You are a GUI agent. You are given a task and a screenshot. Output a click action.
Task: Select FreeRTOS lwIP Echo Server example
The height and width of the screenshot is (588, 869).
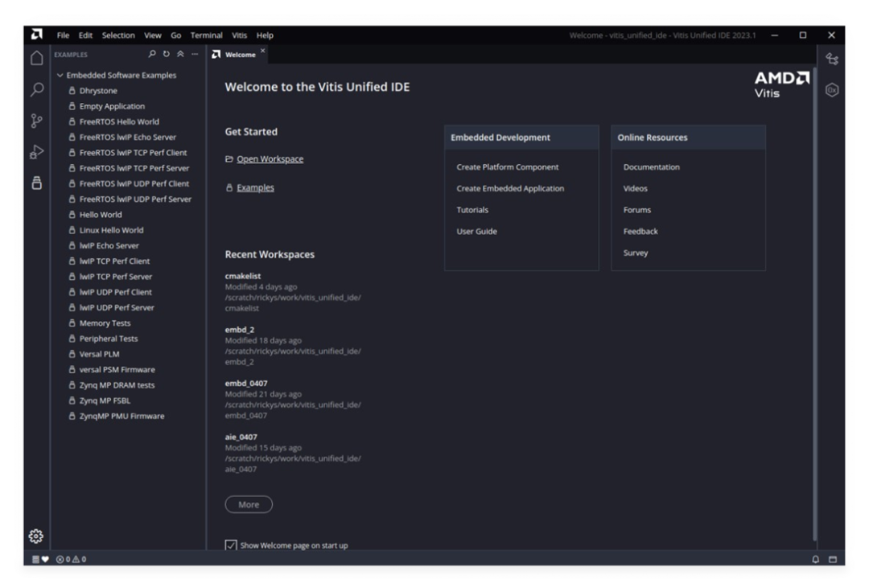(129, 137)
